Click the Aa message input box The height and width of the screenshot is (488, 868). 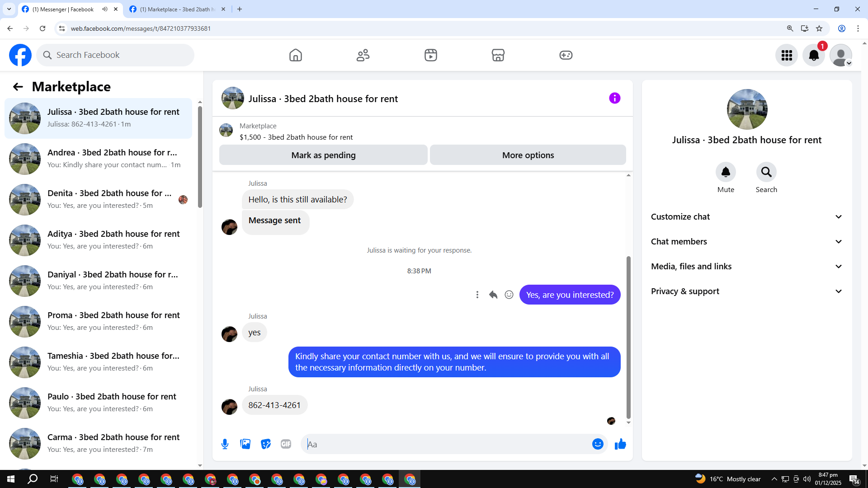[x=445, y=444]
